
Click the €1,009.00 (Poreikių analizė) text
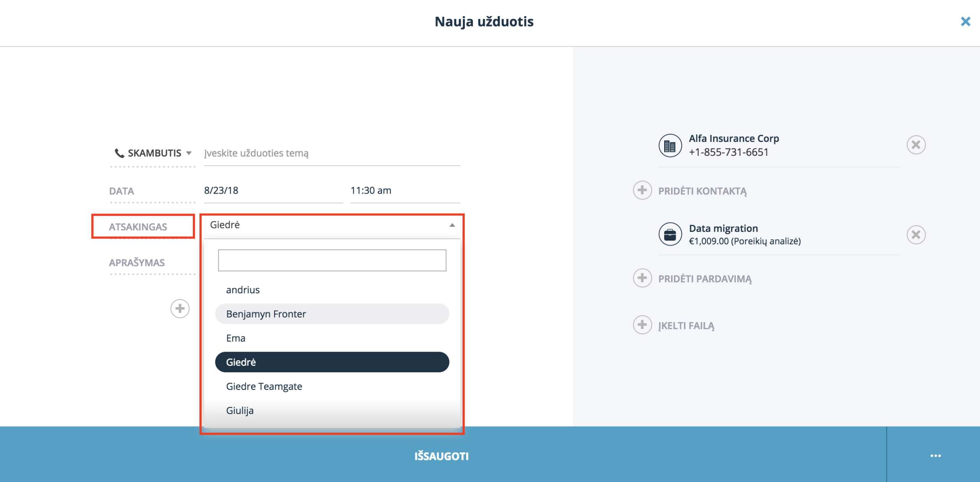click(x=745, y=241)
